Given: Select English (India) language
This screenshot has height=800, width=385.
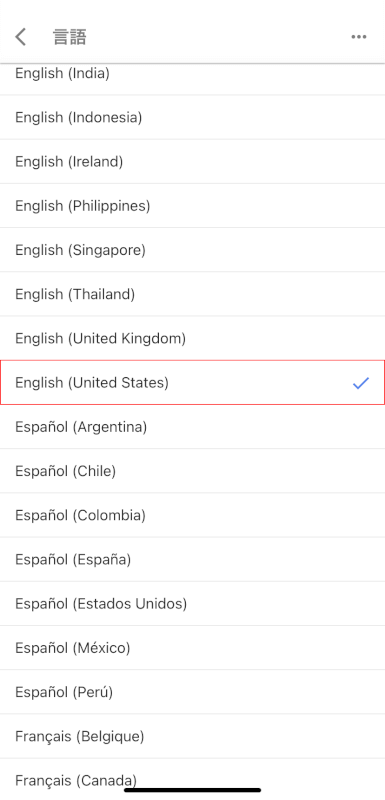Looking at the screenshot, I should (192, 73).
